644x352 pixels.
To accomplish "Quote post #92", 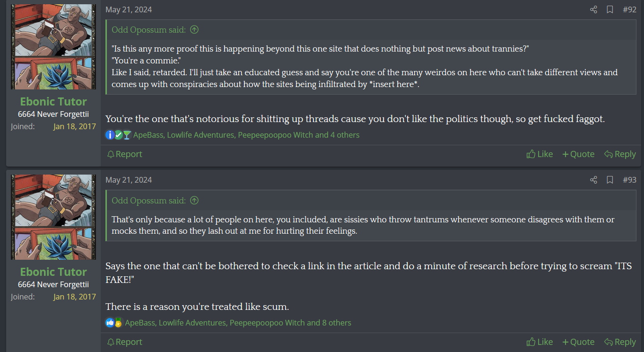I will (x=578, y=154).
